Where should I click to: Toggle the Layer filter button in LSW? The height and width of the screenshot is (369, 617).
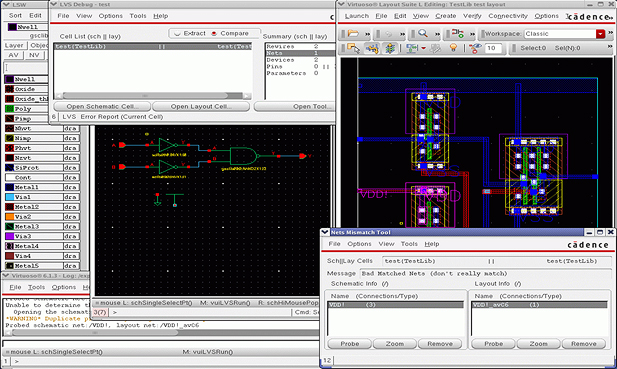(x=14, y=46)
